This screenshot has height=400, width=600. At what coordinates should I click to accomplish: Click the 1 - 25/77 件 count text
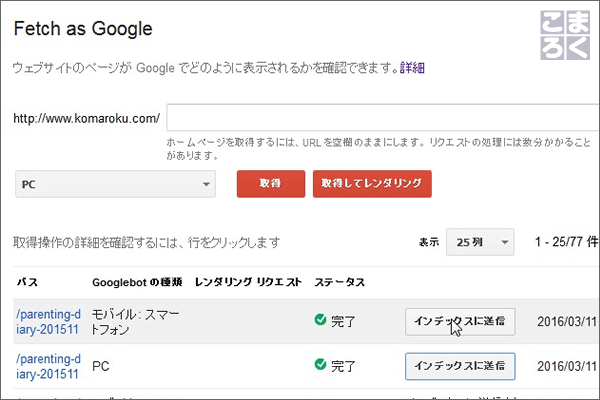(x=566, y=242)
